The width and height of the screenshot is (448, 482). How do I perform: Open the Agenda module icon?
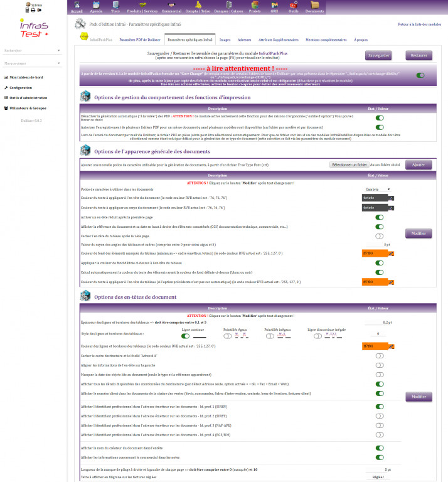(x=96, y=5)
